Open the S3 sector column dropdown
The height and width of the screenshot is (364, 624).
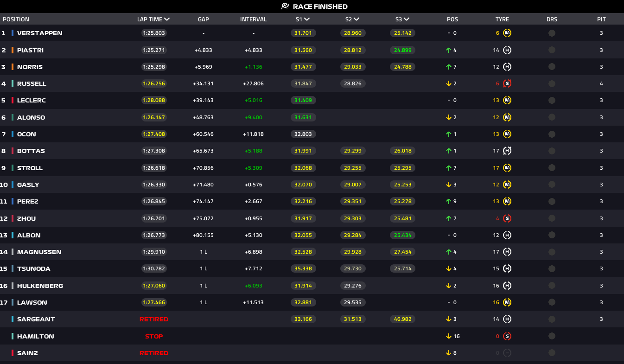407,19
